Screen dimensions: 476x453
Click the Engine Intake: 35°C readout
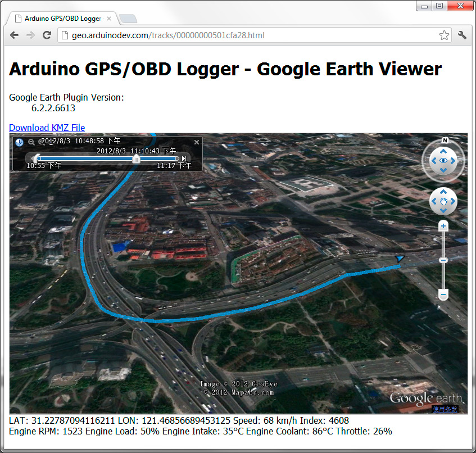(203, 432)
